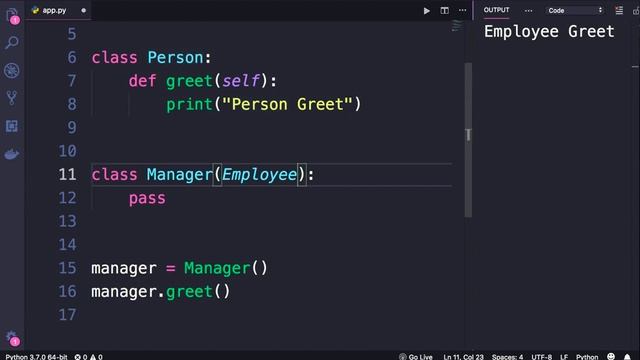Screen dimensions: 640x360
Task: Click the "print" function on line 8
Action: point(189,105)
